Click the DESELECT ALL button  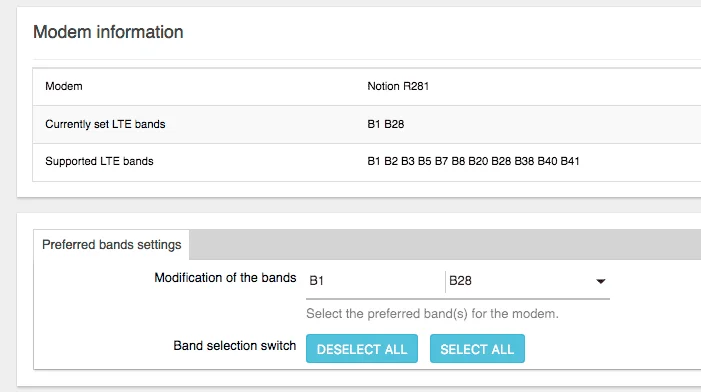click(x=362, y=349)
